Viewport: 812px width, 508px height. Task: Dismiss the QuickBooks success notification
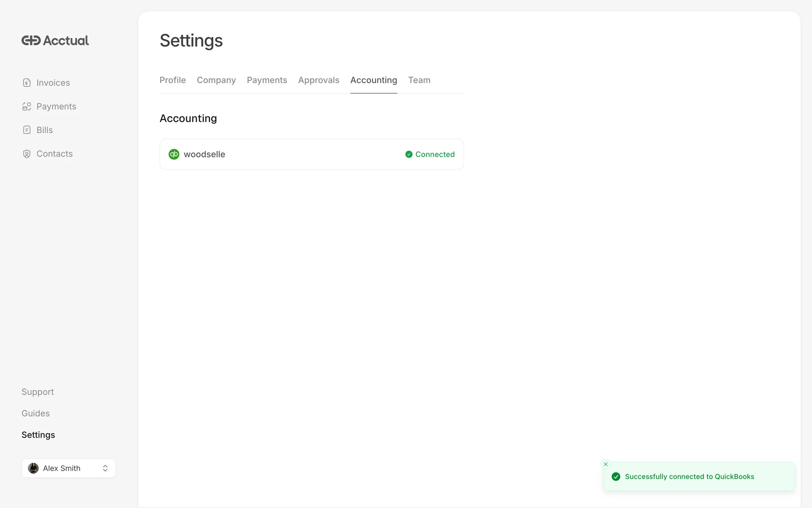tap(606, 464)
